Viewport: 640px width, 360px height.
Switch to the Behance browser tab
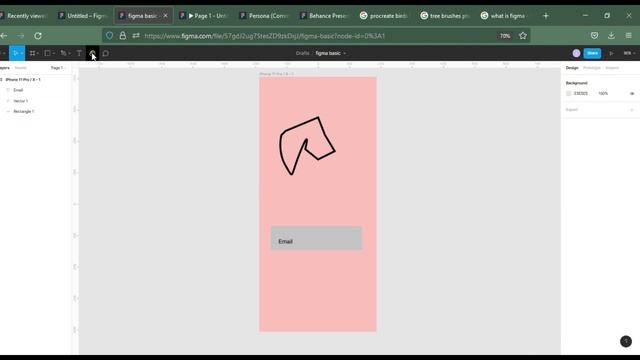tap(325, 16)
